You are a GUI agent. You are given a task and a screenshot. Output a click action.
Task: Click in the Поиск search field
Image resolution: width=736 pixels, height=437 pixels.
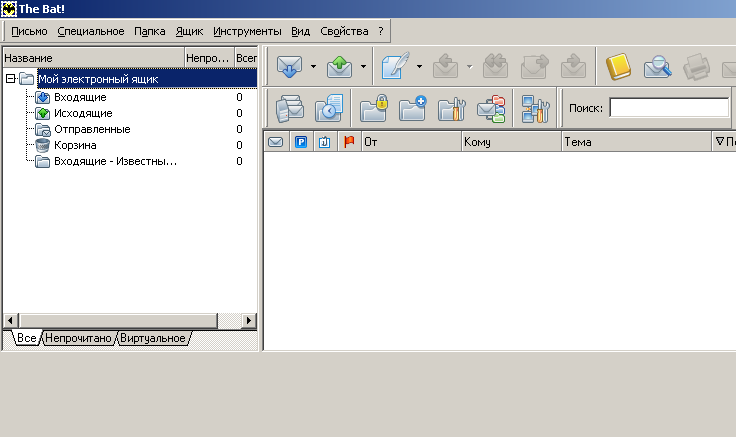pos(669,108)
